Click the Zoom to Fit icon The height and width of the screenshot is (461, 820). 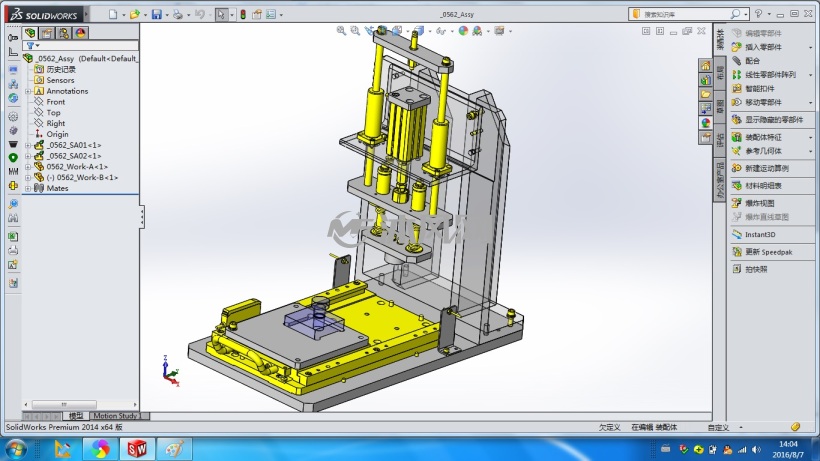coord(341,31)
